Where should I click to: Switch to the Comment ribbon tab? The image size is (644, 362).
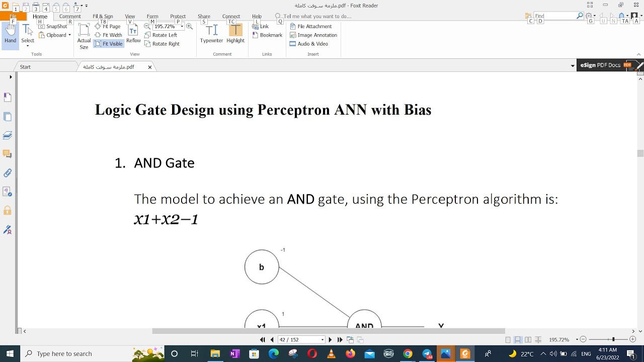click(x=70, y=17)
